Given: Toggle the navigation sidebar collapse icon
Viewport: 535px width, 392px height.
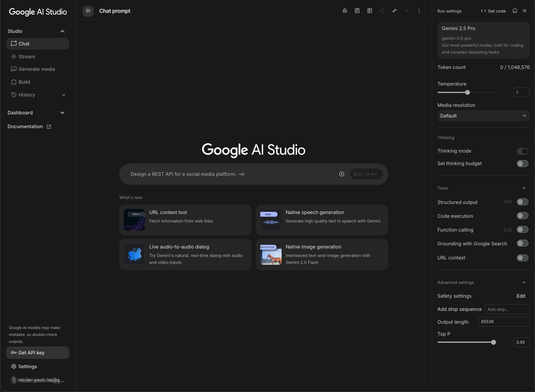Looking at the screenshot, I should (x=88, y=11).
